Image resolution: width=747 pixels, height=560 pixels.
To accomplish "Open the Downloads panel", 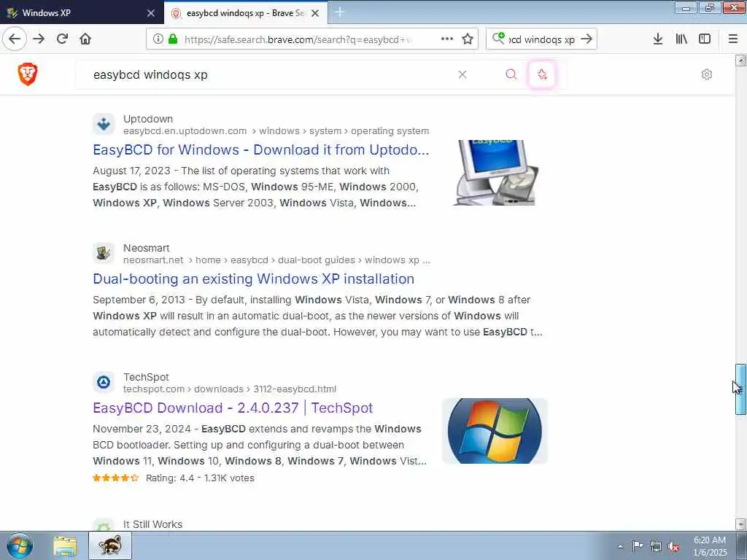I will (658, 39).
